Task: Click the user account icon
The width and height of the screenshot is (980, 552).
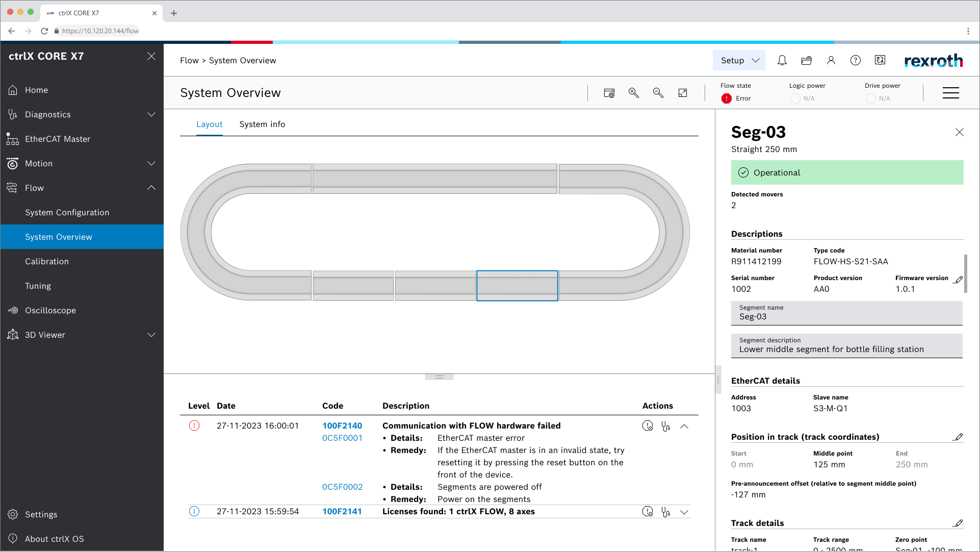Action: (831, 60)
